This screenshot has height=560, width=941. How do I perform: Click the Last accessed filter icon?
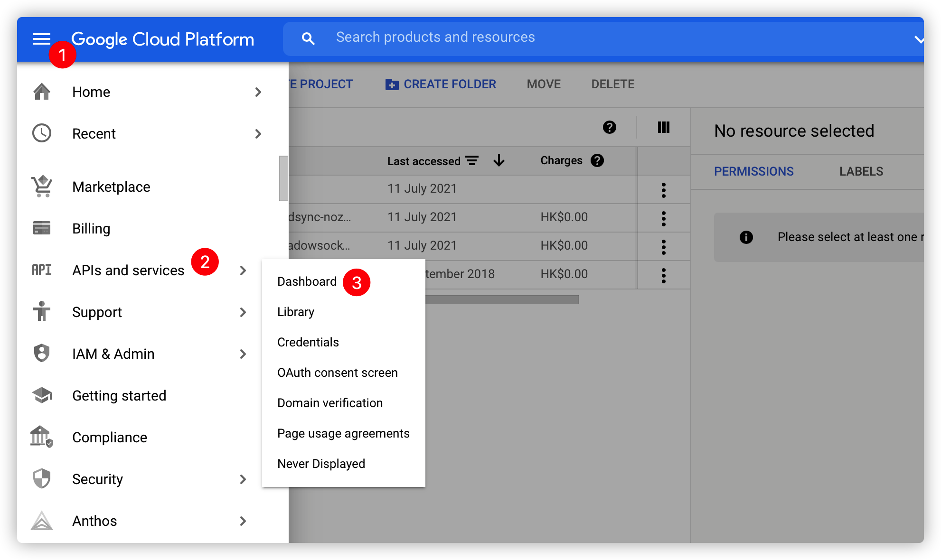click(x=472, y=161)
